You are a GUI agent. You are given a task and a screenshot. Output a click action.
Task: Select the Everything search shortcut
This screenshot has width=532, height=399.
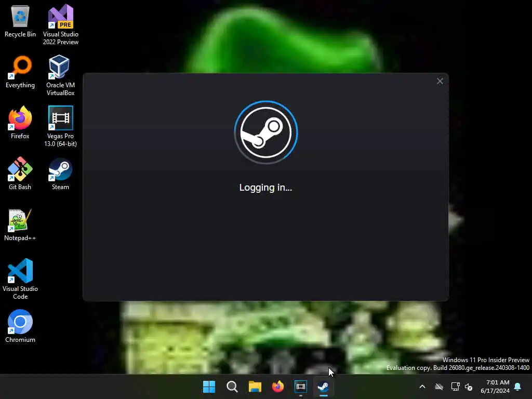20,72
